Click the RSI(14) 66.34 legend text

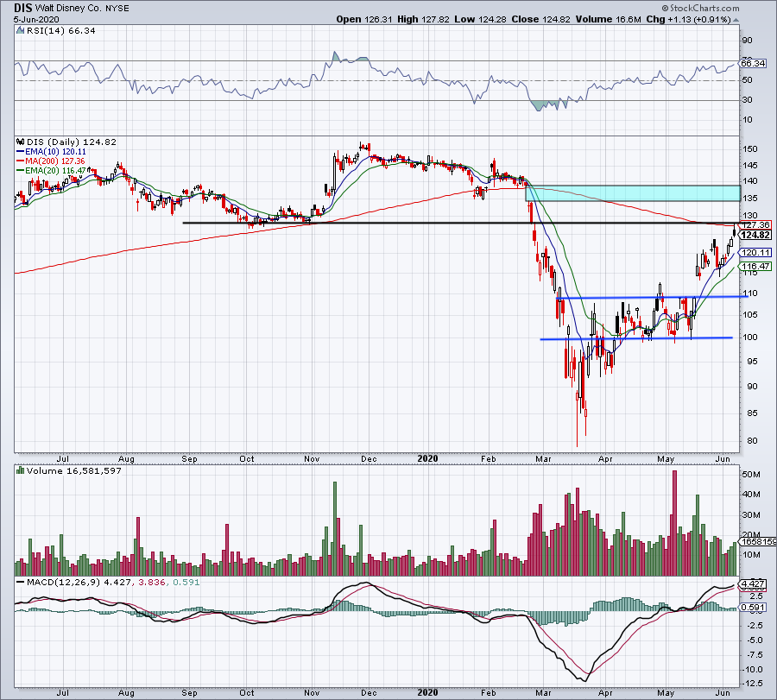[x=61, y=31]
